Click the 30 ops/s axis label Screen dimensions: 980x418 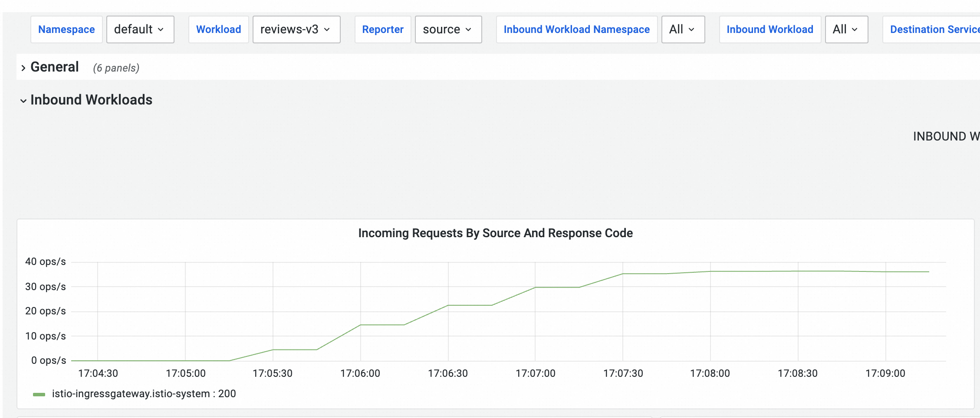pos(46,287)
